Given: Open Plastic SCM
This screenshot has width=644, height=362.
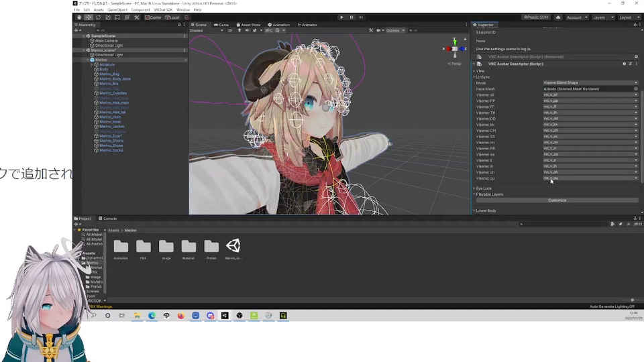Looking at the screenshot, I should coord(536,17).
